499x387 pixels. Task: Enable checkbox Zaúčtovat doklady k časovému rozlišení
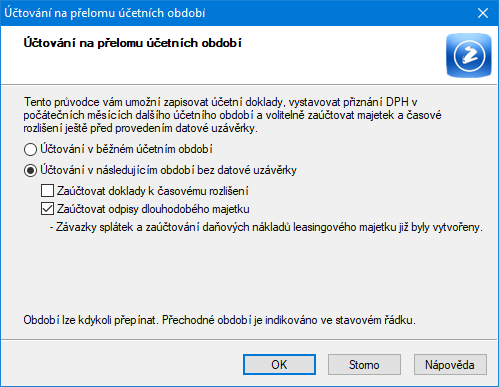click(47, 191)
